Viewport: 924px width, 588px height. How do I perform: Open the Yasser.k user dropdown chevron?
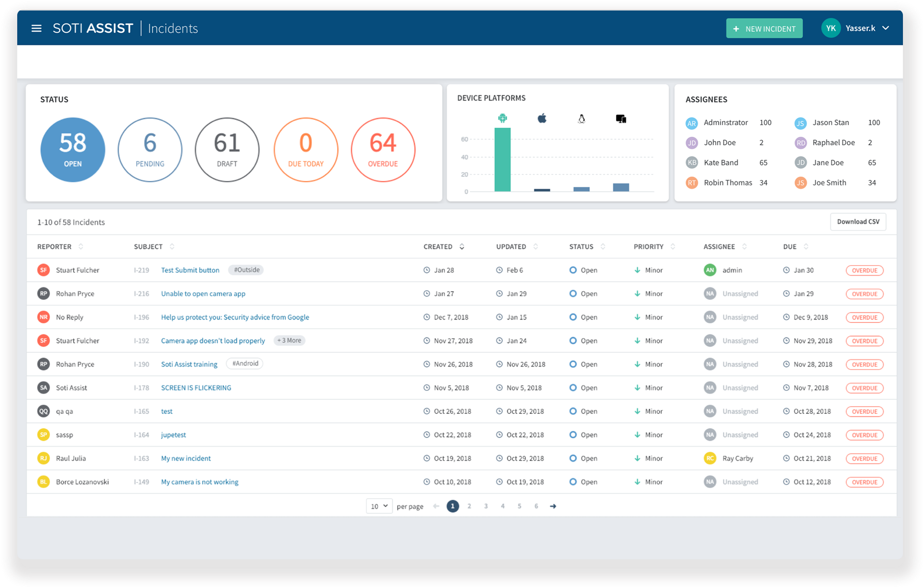[x=885, y=28]
